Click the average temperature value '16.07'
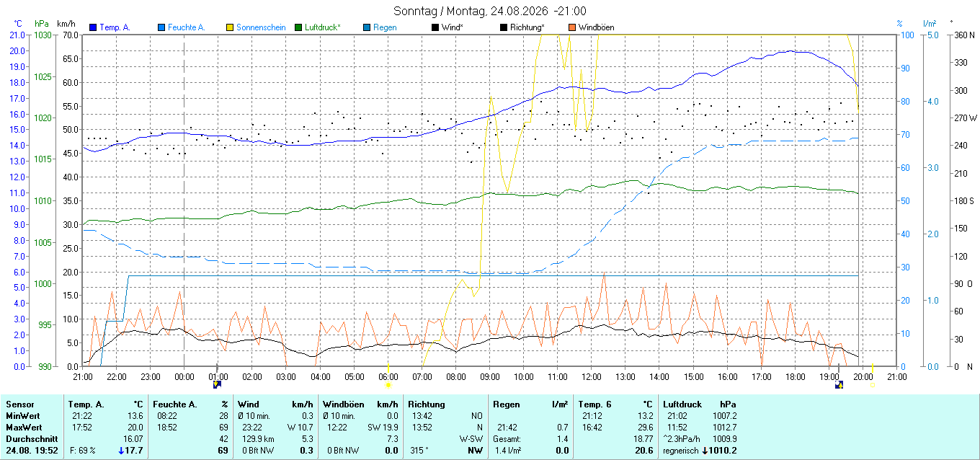 [x=133, y=439]
